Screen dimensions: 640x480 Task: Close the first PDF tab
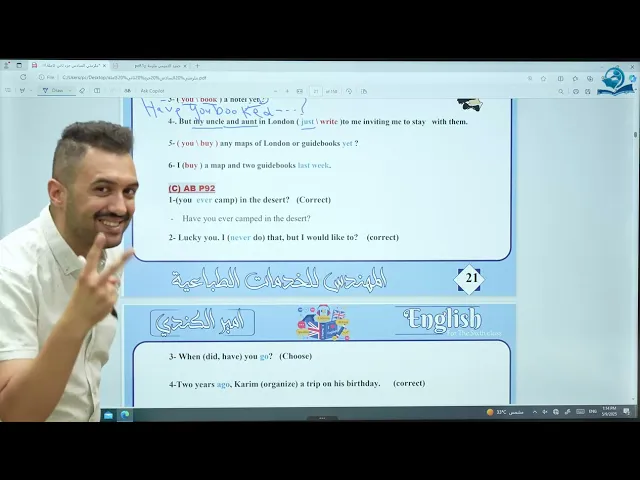click(104, 66)
